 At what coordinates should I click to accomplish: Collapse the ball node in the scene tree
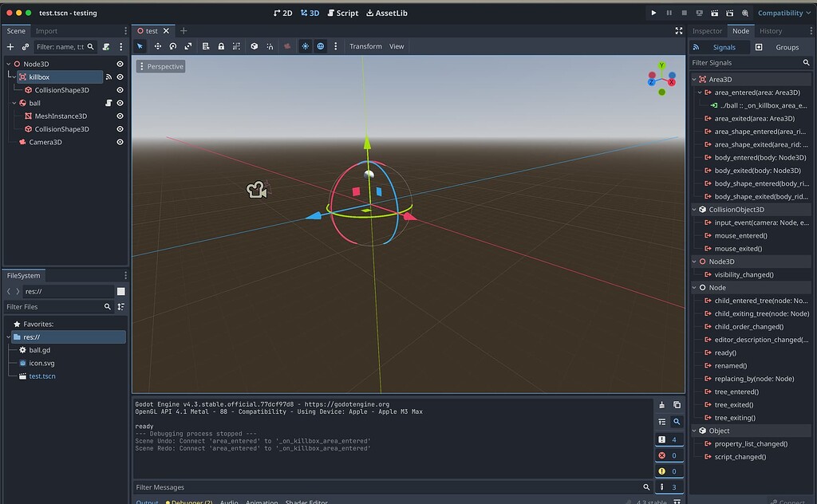click(x=14, y=103)
